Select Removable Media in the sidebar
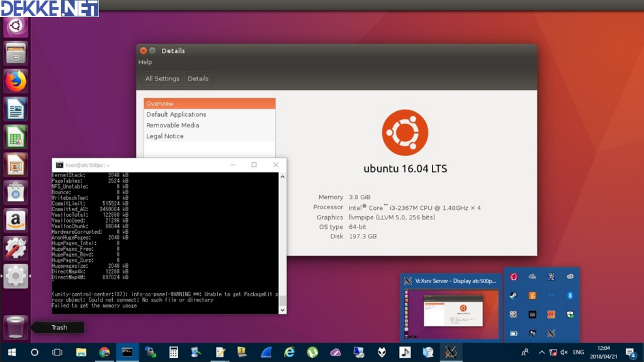The image size is (644, 362). 210,125
